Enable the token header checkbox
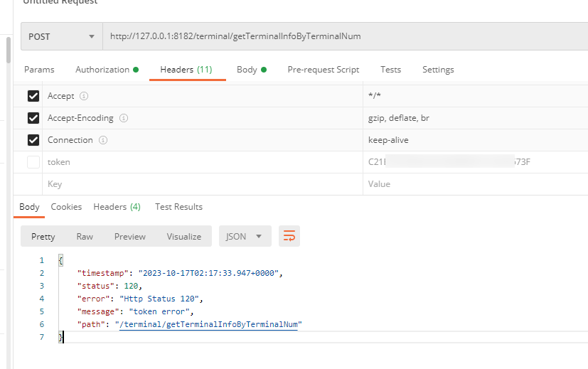The width and height of the screenshot is (588, 369). [x=33, y=162]
